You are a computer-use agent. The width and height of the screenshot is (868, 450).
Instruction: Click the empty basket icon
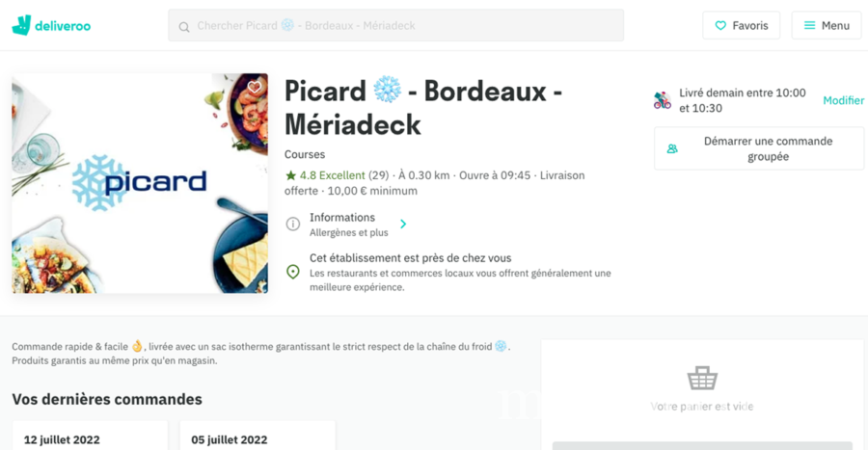point(701,378)
